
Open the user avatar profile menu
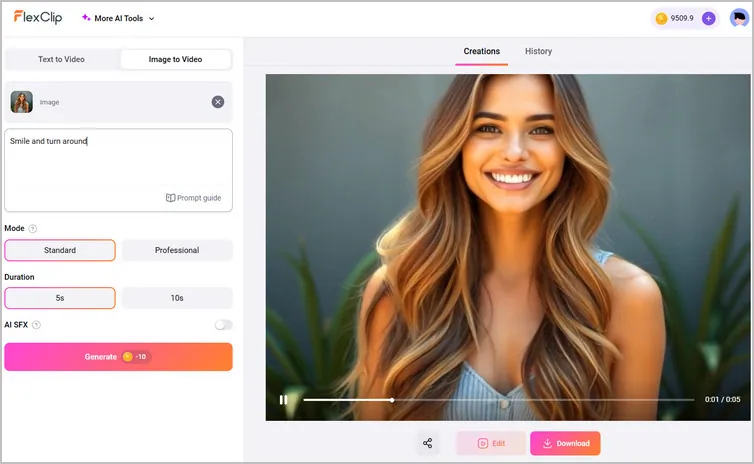coord(739,18)
